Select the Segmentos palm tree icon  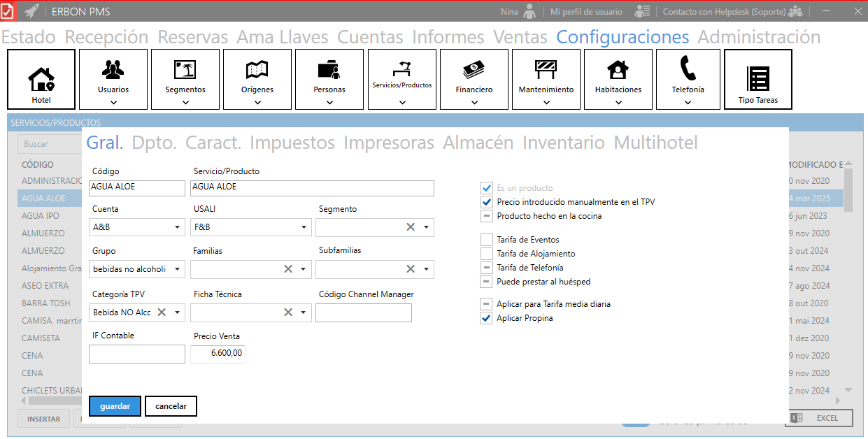[x=185, y=70]
